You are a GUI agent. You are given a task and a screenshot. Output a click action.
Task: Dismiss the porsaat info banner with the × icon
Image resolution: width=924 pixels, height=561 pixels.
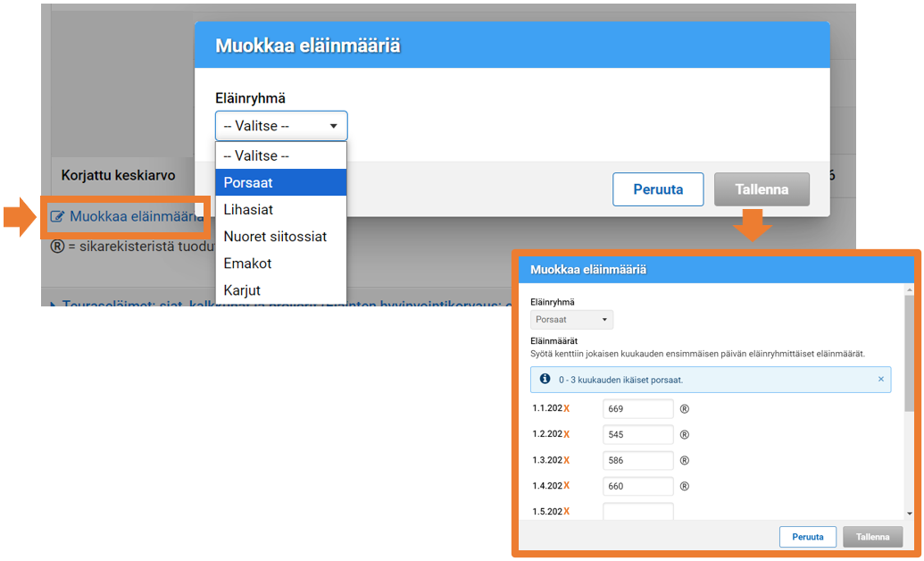[882, 379]
